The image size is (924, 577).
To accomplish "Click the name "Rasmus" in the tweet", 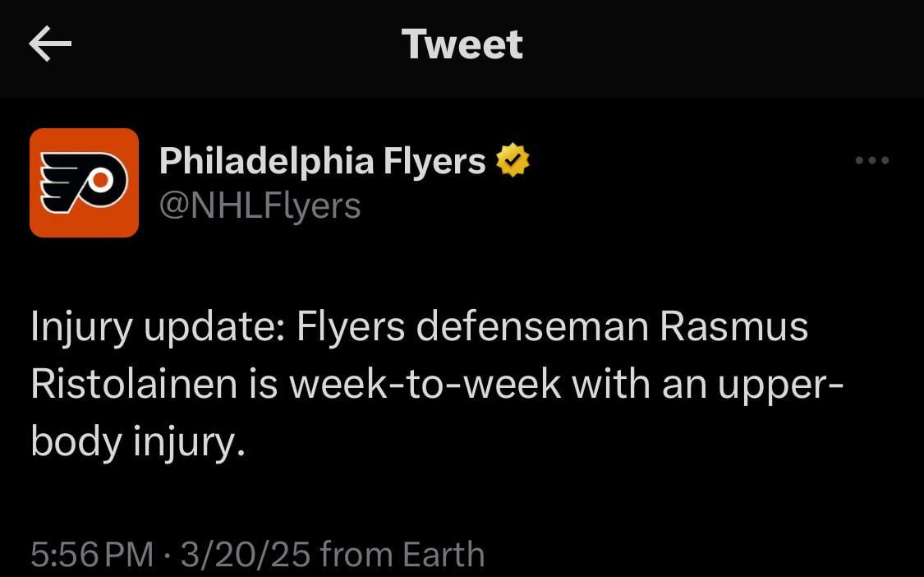I will pyautogui.click(x=734, y=327).
